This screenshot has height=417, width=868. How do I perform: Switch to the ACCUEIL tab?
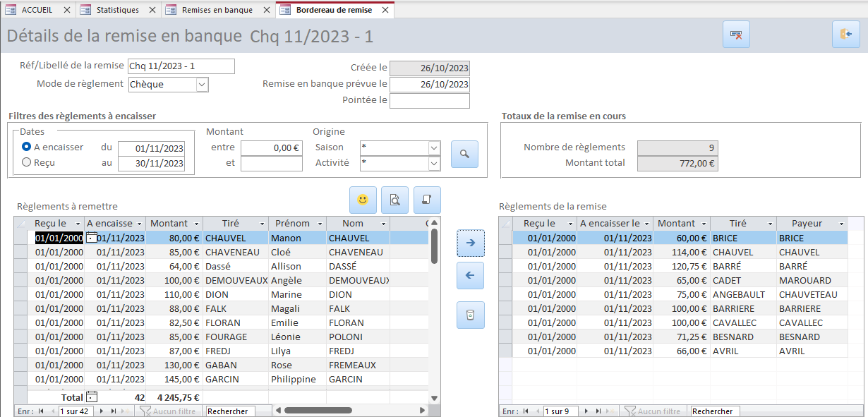[37, 10]
